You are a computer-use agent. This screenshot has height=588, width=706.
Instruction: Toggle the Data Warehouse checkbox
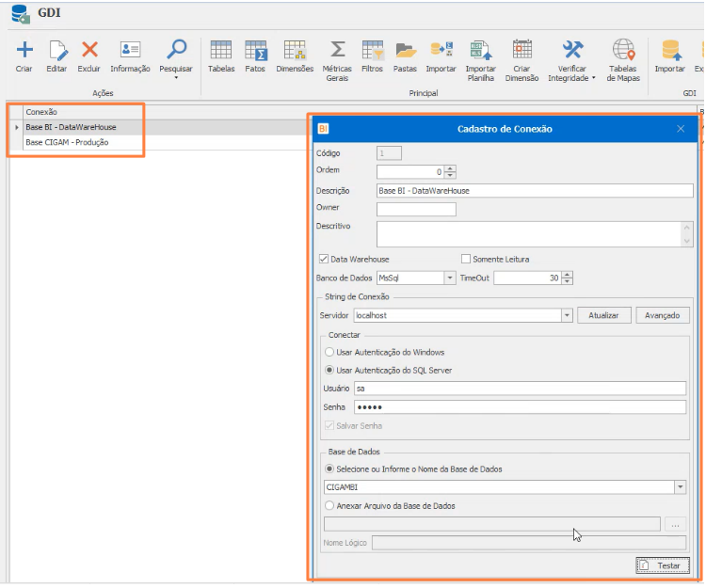[x=323, y=259]
